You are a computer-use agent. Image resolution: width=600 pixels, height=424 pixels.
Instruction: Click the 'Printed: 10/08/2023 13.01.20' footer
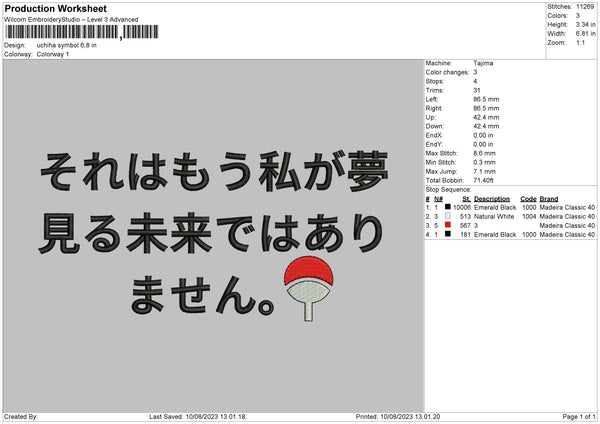pyautogui.click(x=398, y=417)
